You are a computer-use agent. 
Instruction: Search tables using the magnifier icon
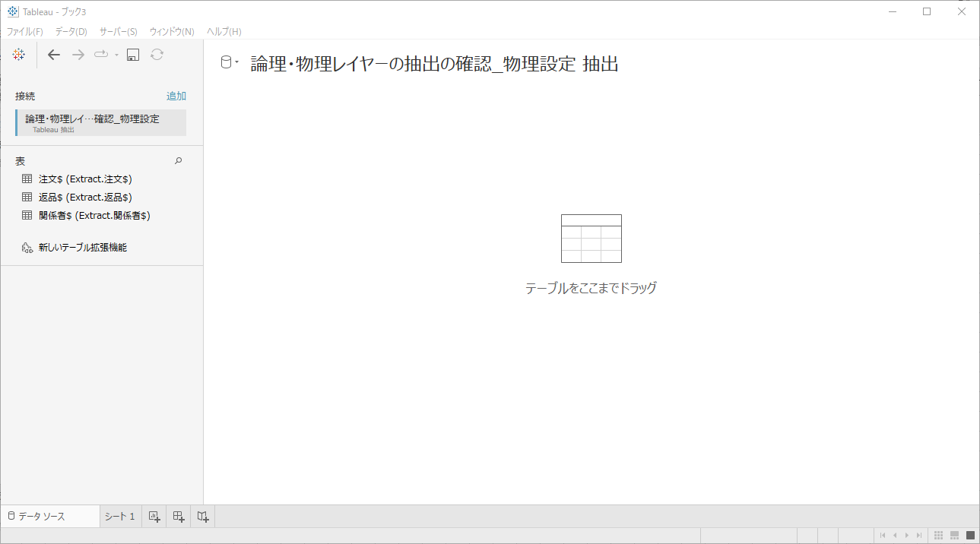179,161
